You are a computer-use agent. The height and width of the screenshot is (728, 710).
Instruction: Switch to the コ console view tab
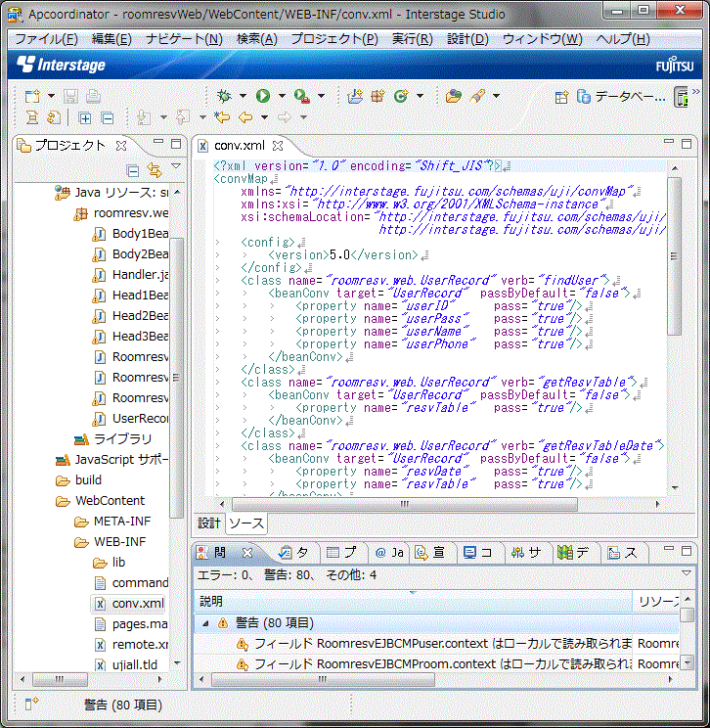pos(478,553)
